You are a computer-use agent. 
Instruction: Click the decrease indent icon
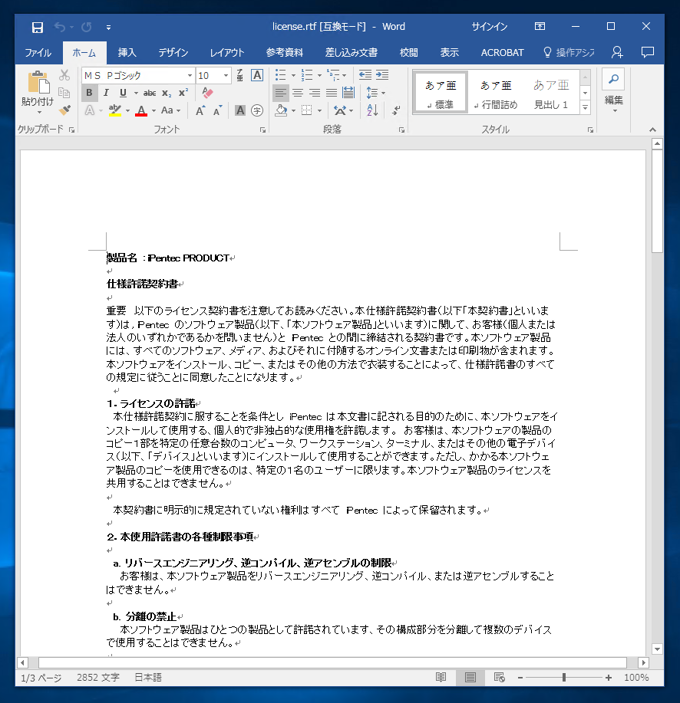[x=365, y=75]
